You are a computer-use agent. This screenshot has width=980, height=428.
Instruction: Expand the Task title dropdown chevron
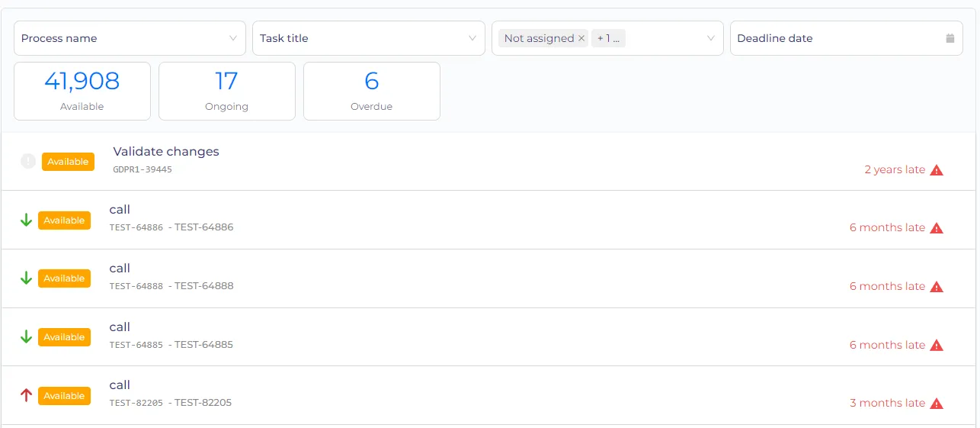[472, 38]
